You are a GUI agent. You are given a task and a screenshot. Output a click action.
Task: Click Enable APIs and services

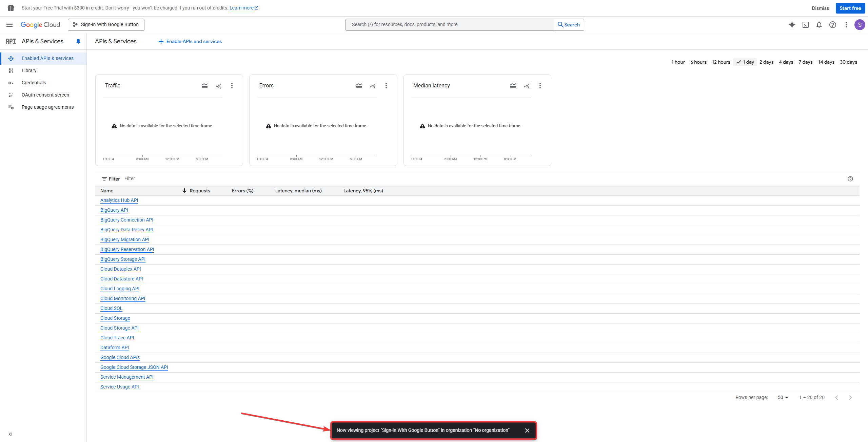[190, 41]
